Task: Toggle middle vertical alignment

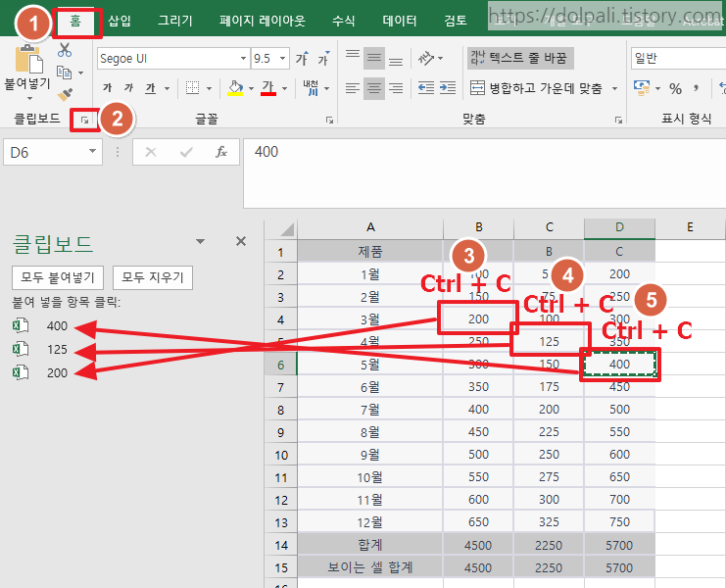Action: click(374, 59)
